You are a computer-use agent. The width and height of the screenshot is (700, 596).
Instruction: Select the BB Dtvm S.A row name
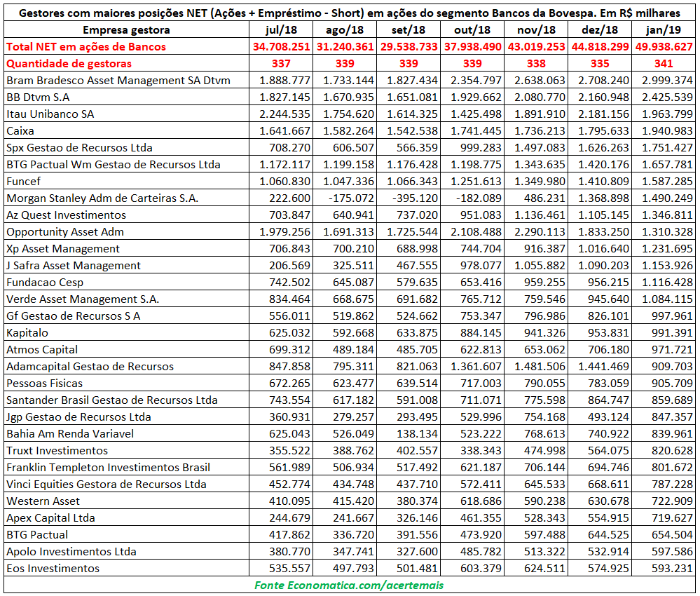[38, 97]
